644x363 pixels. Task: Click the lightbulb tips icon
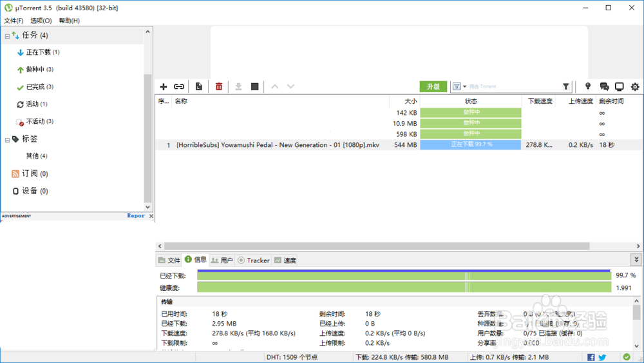click(x=588, y=86)
